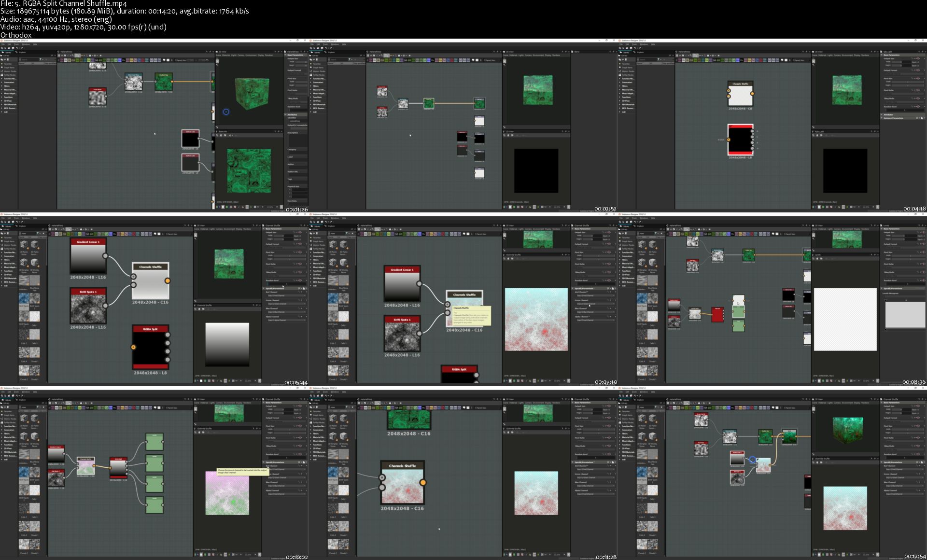Open File menu in 00:05:44 frame
927x560 pixels.
click(x=3, y=218)
